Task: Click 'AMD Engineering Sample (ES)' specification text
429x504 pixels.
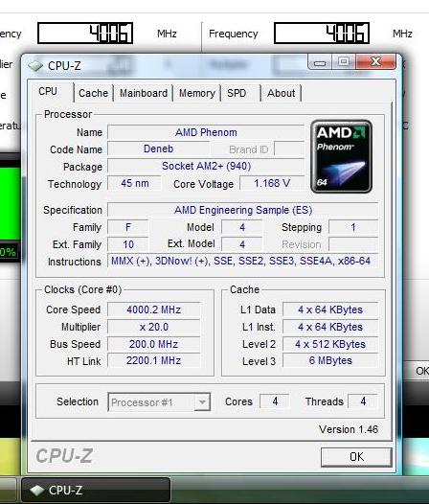Action: coord(243,210)
